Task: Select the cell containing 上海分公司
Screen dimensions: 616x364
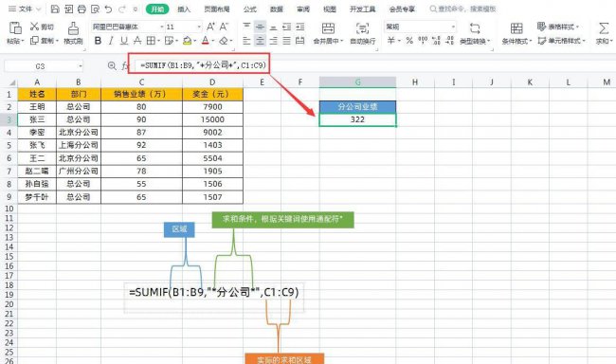Action: (x=79, y=145)
